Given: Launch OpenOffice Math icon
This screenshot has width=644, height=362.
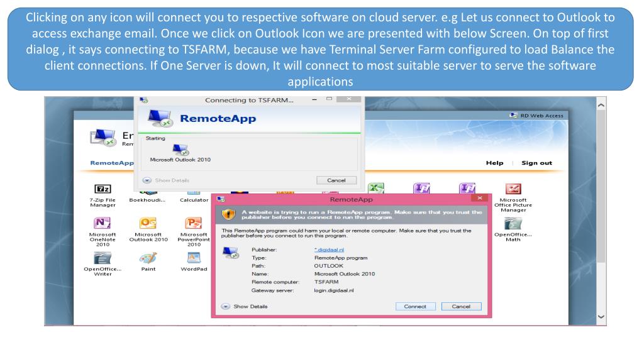Looking at the screenshot, I should coord(513,223).
